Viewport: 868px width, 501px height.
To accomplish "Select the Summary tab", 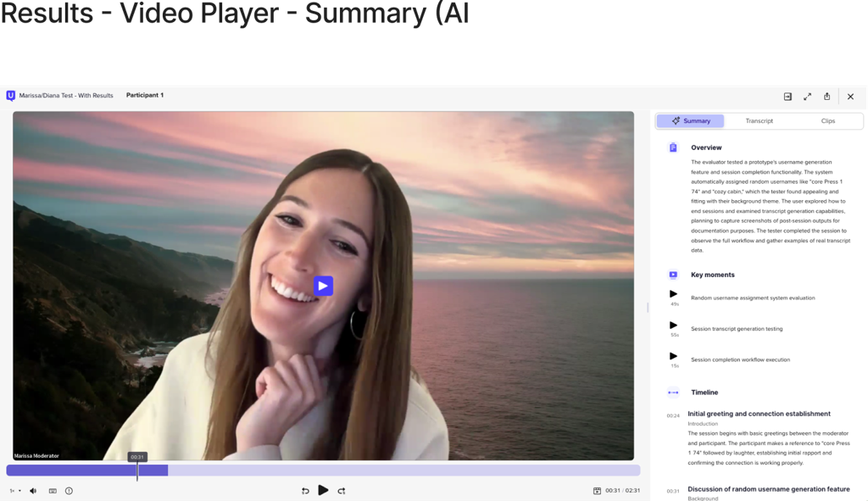I will coord(690,121).
